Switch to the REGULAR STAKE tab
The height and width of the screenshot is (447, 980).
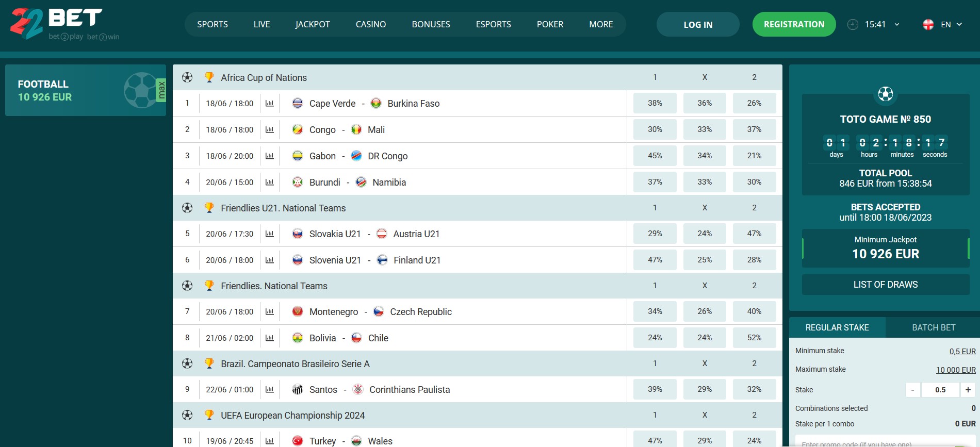[837, 327]
